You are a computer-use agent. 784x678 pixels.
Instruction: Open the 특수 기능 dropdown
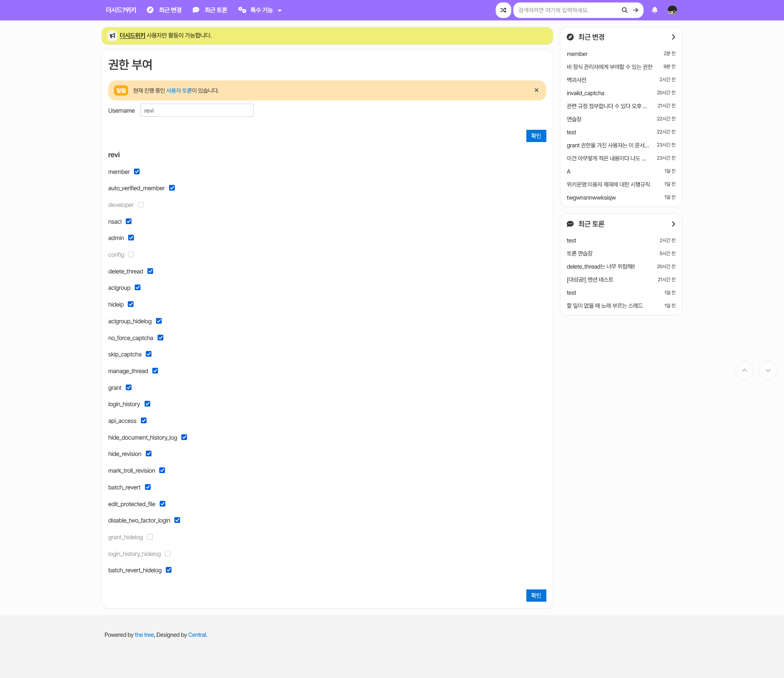pyautogui.click(x=260, y=10)
